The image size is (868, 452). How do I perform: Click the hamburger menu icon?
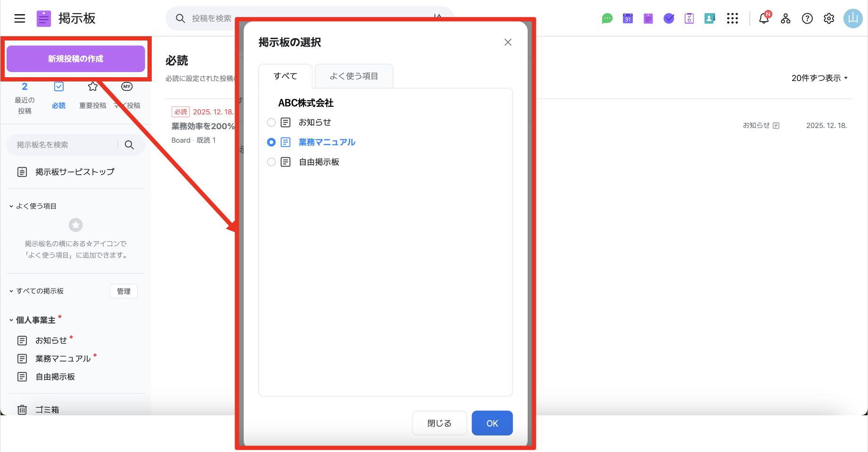(x=19, y=18)
